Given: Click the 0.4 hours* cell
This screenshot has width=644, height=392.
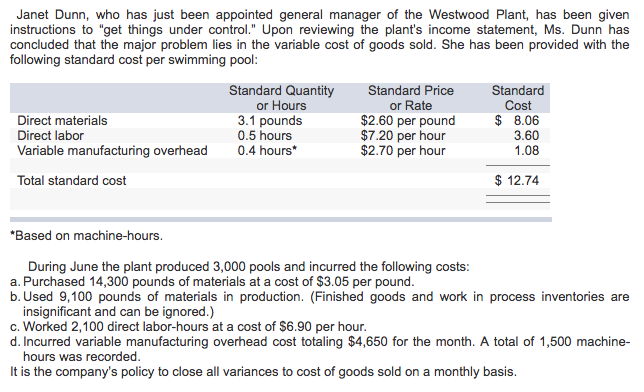Looking at the screenshot, I should click(267, 151).
